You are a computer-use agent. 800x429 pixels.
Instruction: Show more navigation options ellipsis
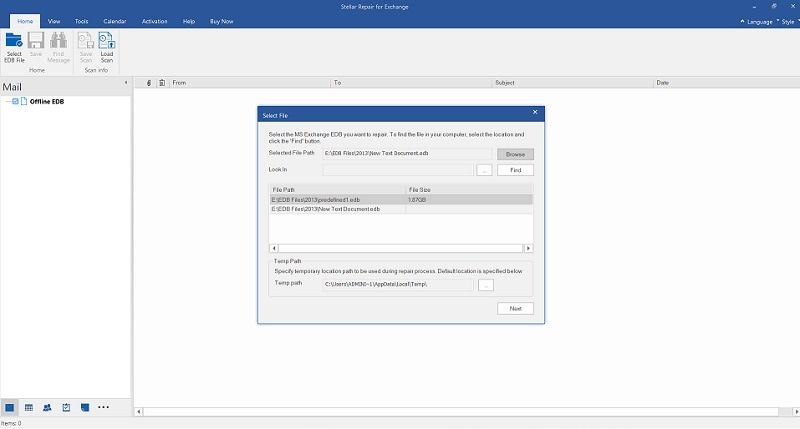pyautogui.click(x=104, y=407)
